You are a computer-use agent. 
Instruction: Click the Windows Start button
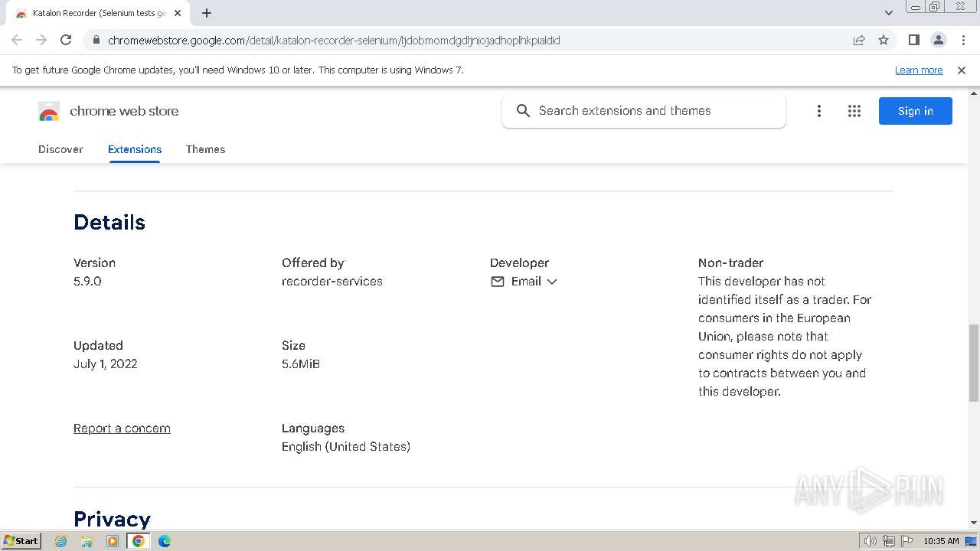(x=21, y=541)
